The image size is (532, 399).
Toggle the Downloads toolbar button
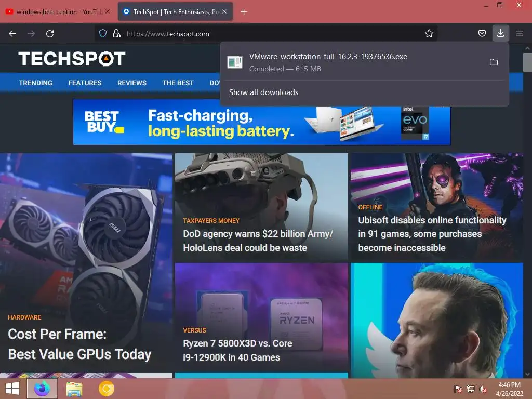click(500, 33)
